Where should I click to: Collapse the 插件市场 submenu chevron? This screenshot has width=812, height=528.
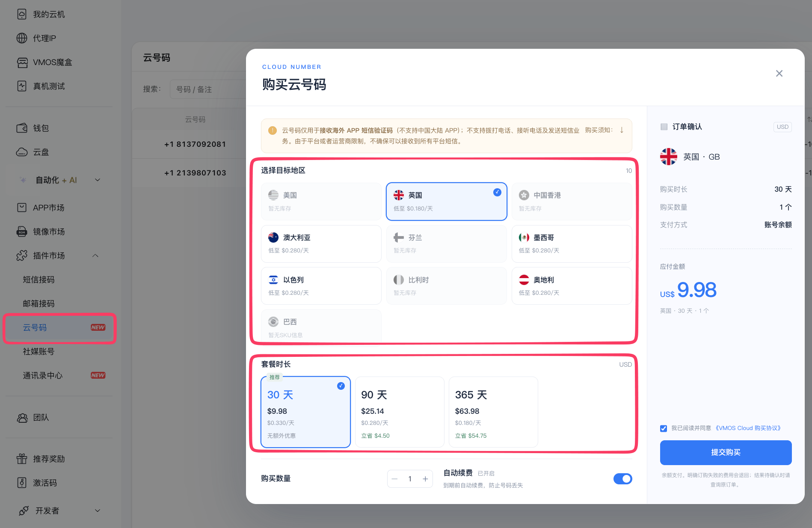coord(95,255)
